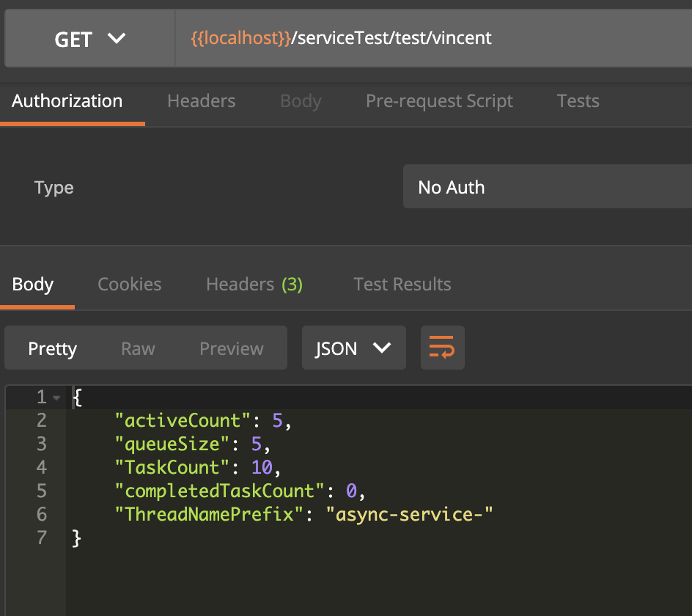This screenshot has height=616, width=692.
Task: Click the "ThreadNamePrefix" key text
Action: (x=209, y=514)
